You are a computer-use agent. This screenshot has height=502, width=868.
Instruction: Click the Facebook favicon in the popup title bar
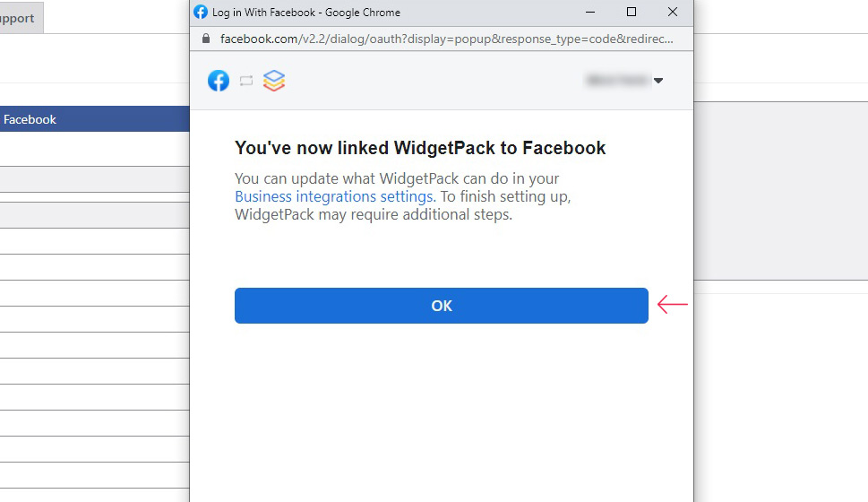click(x=201, y=13)
